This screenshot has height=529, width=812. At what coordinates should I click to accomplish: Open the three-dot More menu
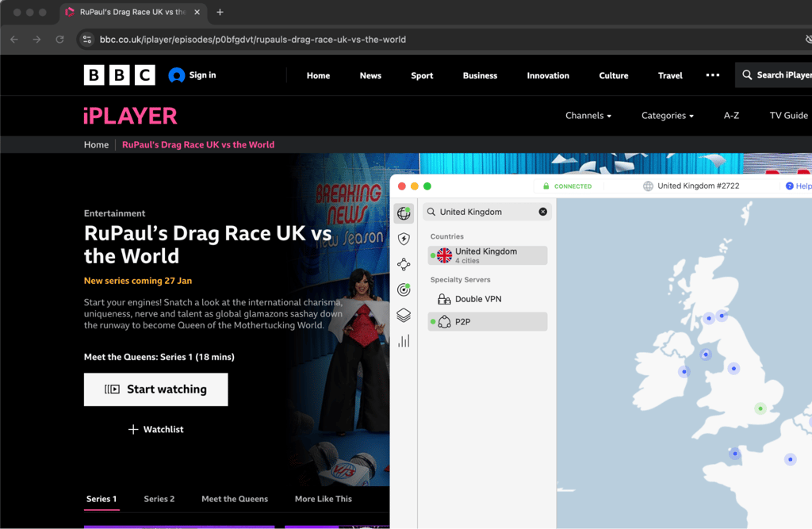[x=713, y=75]
